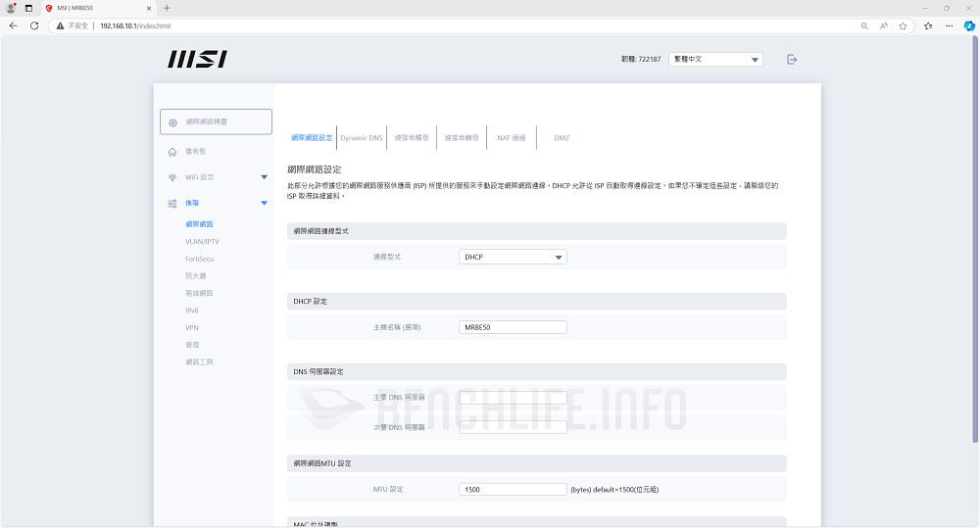Image resolution: width=980 pixels, height=528 pixels.
Task: Go to 儀表板 dashboard in sidebar
Action: (x=196, y=152)
